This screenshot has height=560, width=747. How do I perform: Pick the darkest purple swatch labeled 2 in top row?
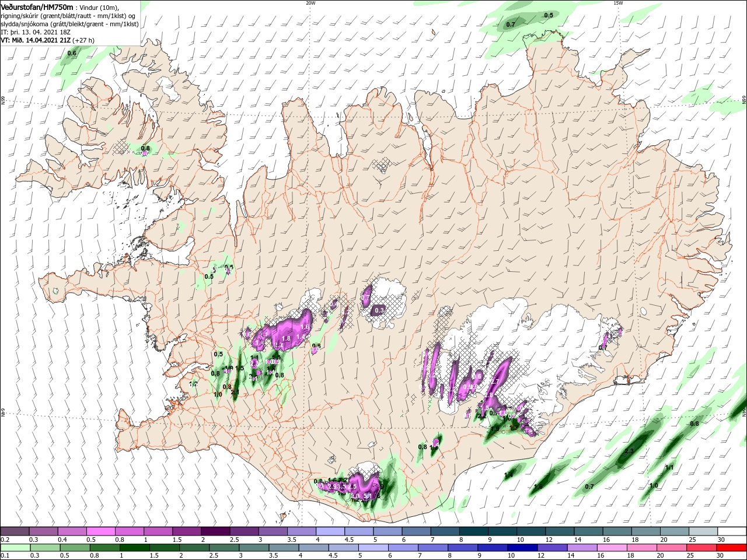point(215,531)
